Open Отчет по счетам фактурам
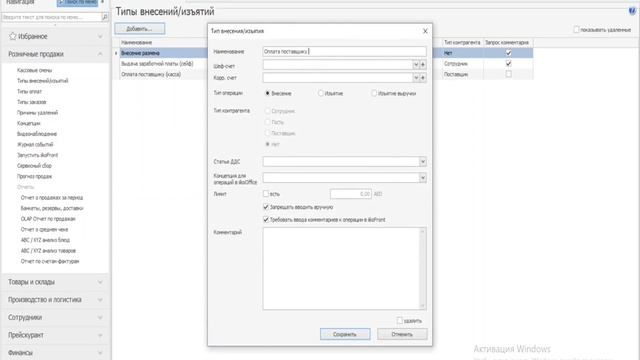The height and width of the screenshot is (360, 640). pos(50,261)
